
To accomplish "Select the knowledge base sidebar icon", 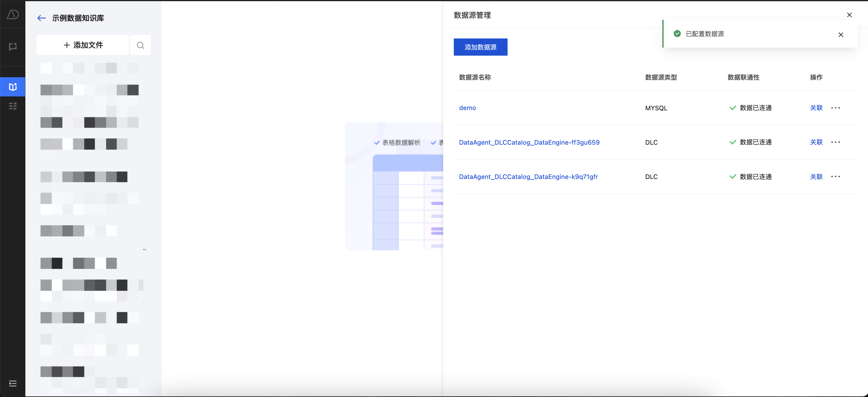I will click(13, 87).
